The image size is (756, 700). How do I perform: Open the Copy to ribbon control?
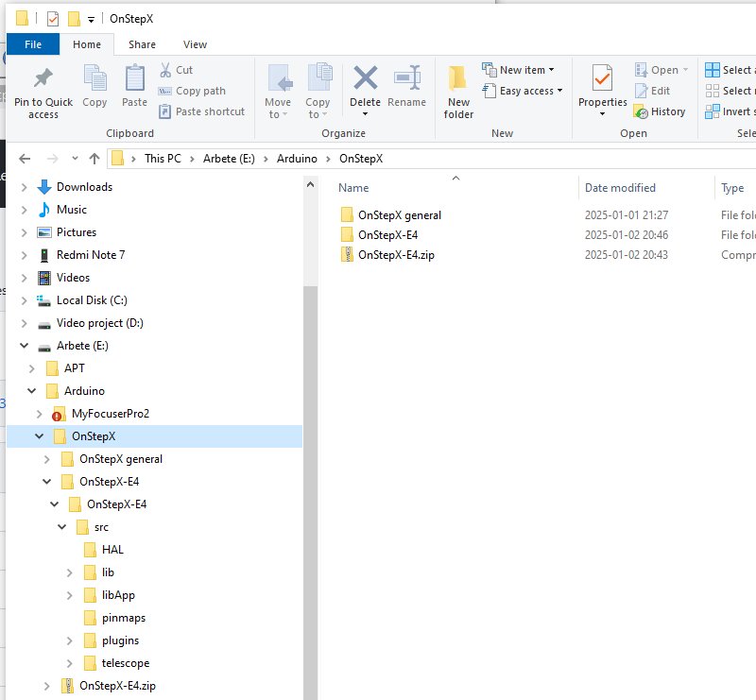[318, 92]
